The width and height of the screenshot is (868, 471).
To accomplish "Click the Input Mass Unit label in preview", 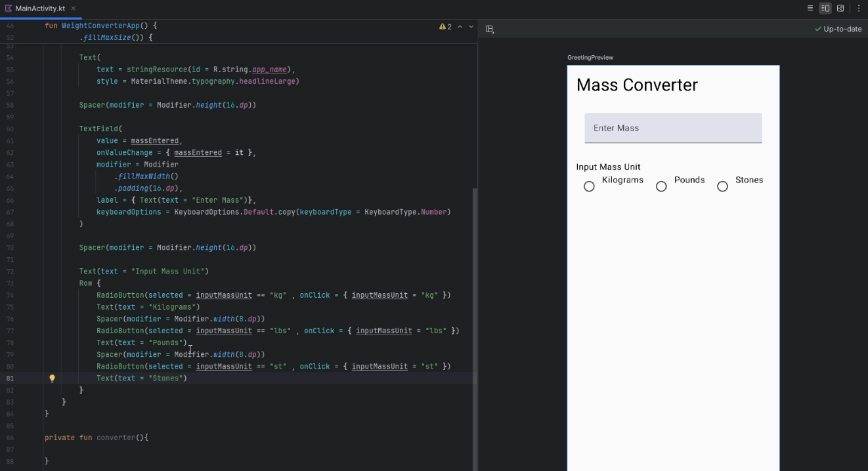I will point(608,167).
